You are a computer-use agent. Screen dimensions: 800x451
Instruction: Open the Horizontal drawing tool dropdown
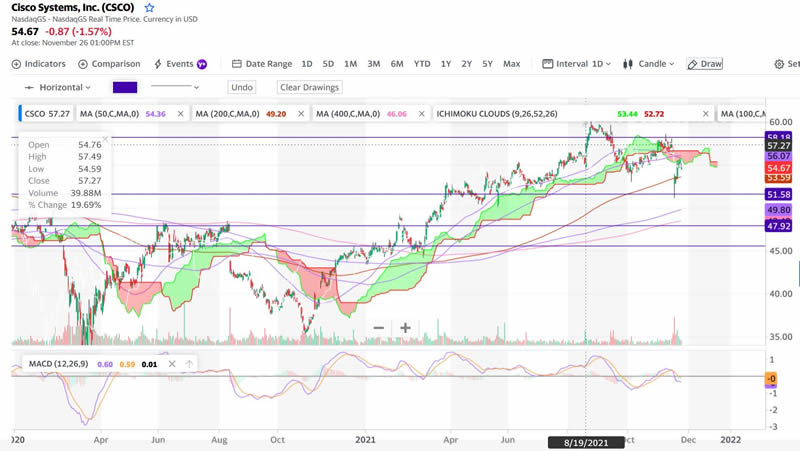[x=60, y=87]
